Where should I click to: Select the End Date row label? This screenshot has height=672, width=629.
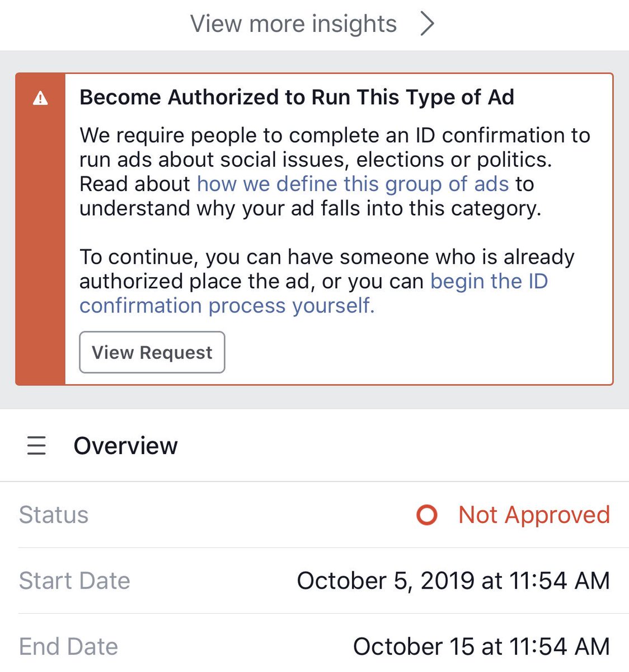(68, 647)
